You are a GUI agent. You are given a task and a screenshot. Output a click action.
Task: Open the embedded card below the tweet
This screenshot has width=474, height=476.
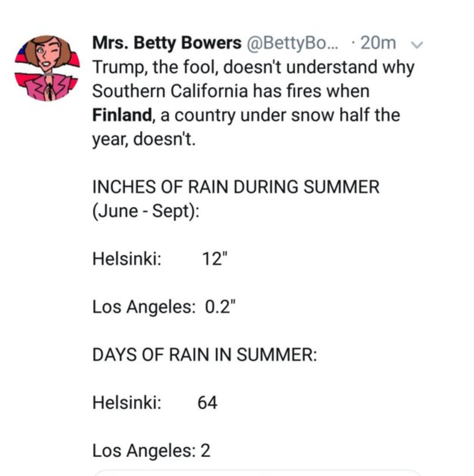257,473
